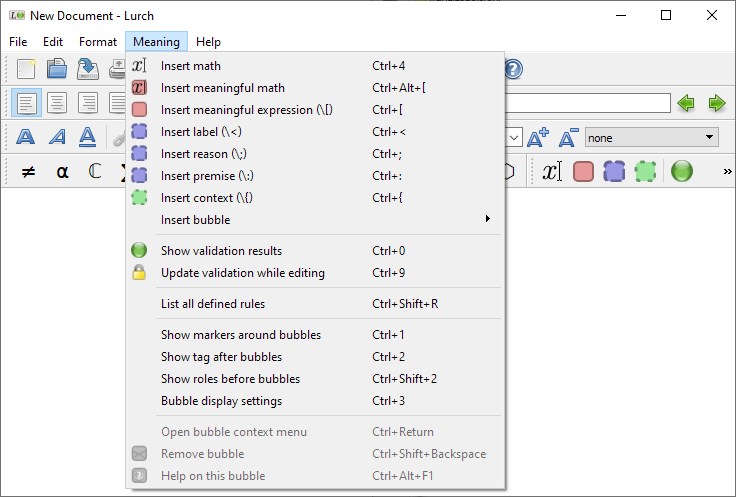This screenshot has height=497, width=736.
Task: Insert the not-equal symbol from toolbar
Action: 28,171
